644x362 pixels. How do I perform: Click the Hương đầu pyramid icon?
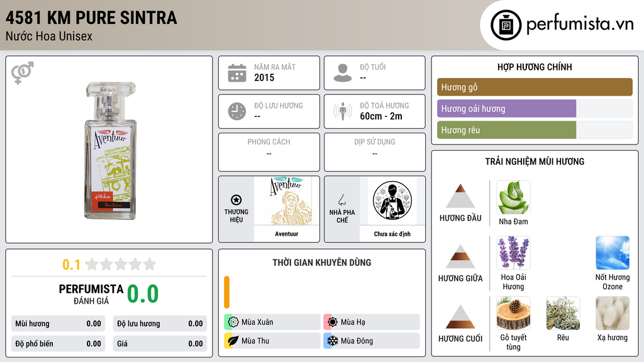pos(460,196)
